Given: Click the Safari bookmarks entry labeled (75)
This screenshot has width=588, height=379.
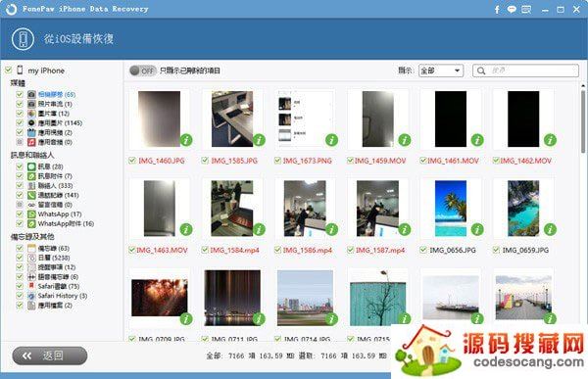Looking at the screenshot, I should point(59,286).
